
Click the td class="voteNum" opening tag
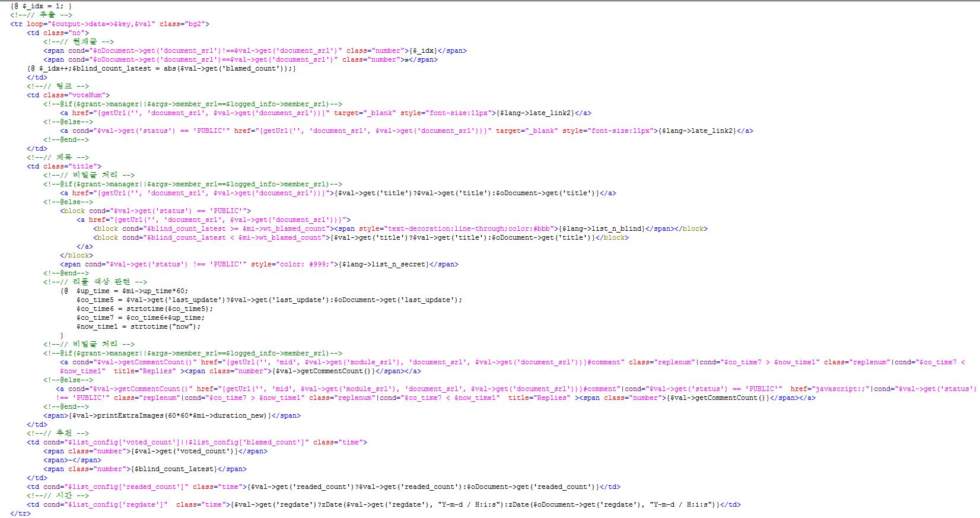point(68,95)
